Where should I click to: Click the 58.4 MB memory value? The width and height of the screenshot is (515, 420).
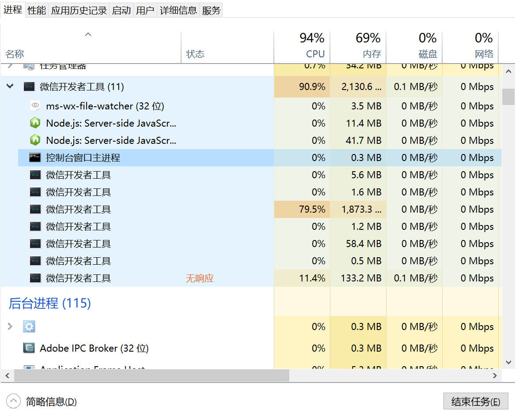(x=364, y=244)
